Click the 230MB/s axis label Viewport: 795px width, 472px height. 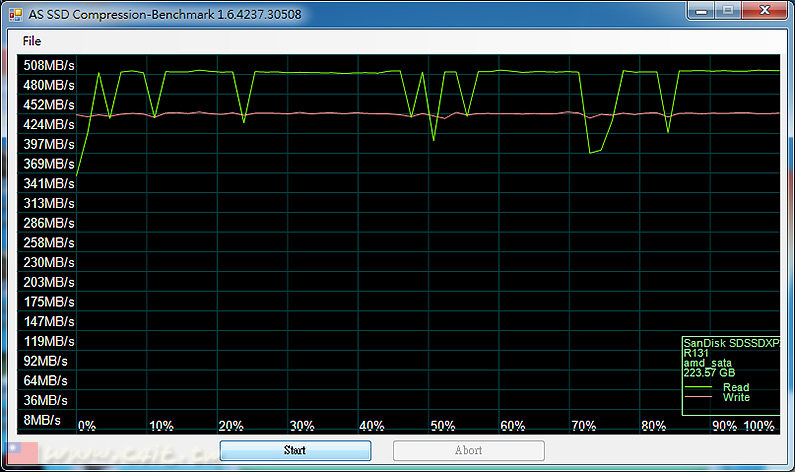click(x=49, y=263)
